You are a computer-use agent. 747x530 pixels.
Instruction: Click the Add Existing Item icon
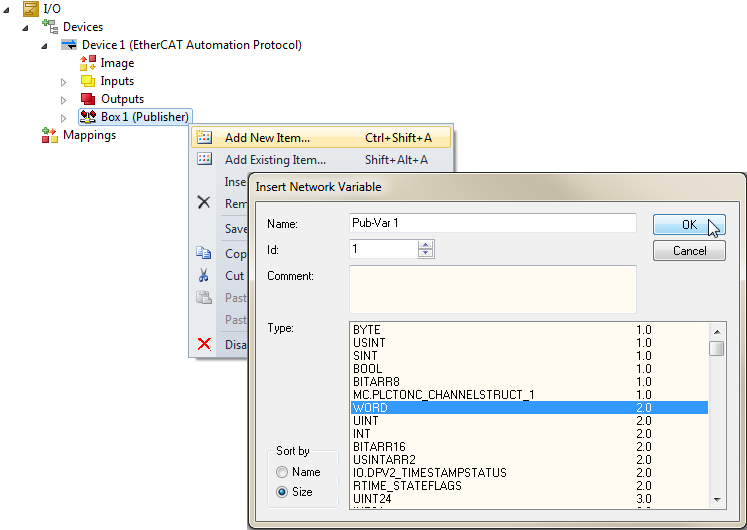click(204, 159)
